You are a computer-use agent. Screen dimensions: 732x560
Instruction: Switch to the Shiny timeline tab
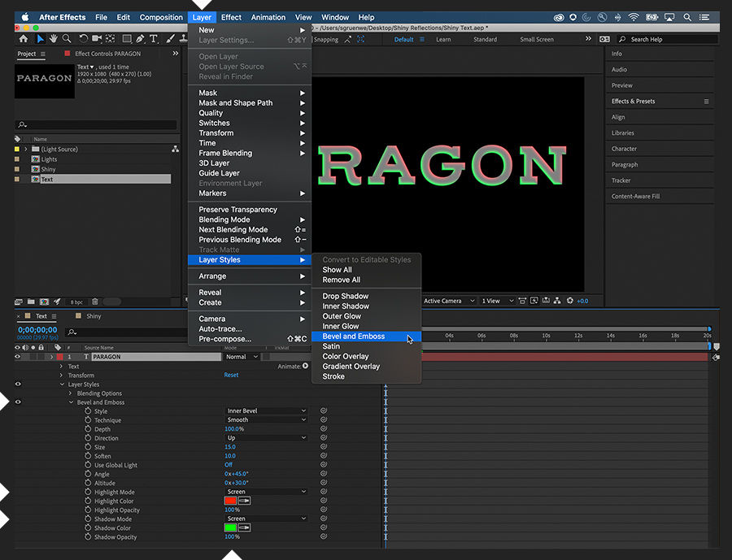[93, 316]
